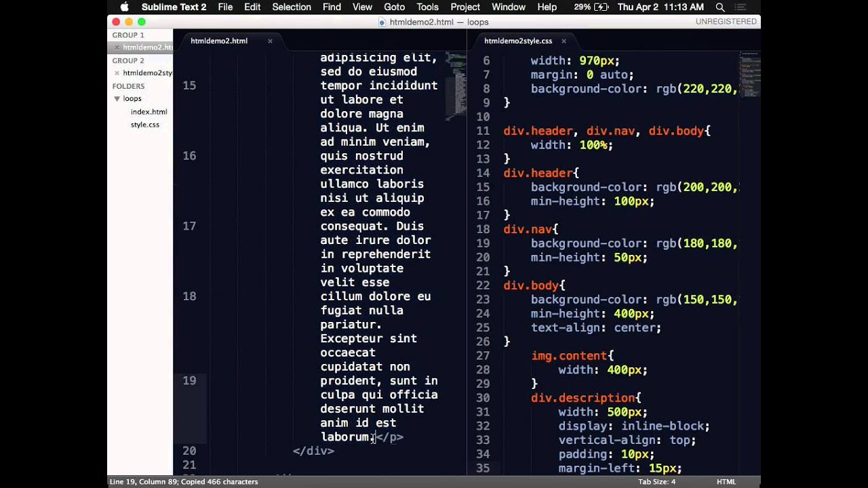The width and height of the screenshot is (868, 488).
Task: Open the Apple menu
Action: (x=124, y=7)
